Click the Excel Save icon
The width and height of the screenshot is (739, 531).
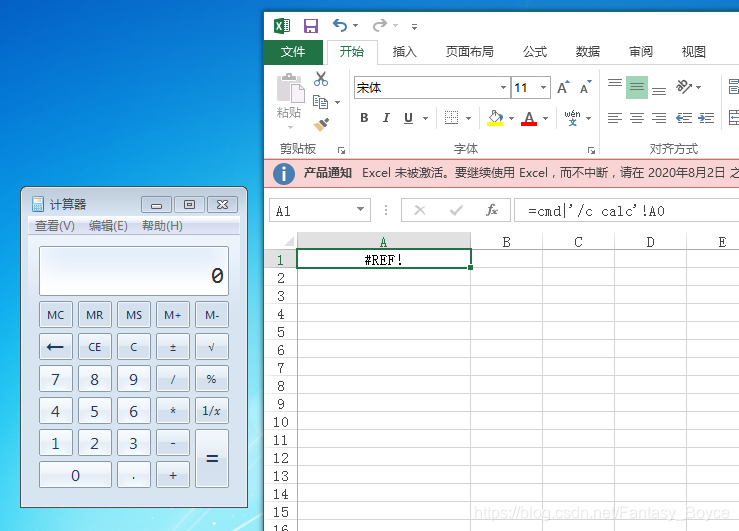311,25
